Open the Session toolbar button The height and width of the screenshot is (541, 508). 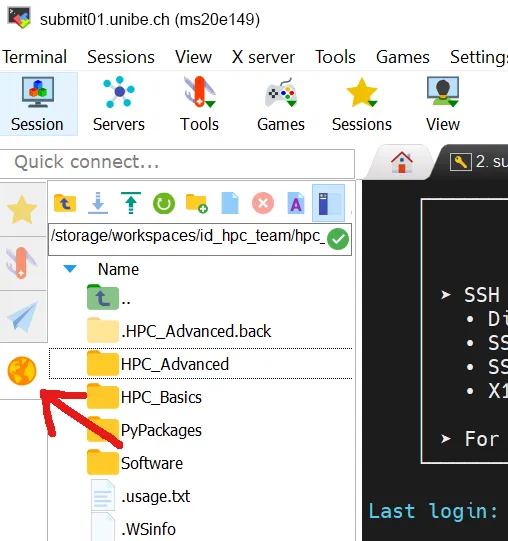pyautogui.click(x=38, y=104)
